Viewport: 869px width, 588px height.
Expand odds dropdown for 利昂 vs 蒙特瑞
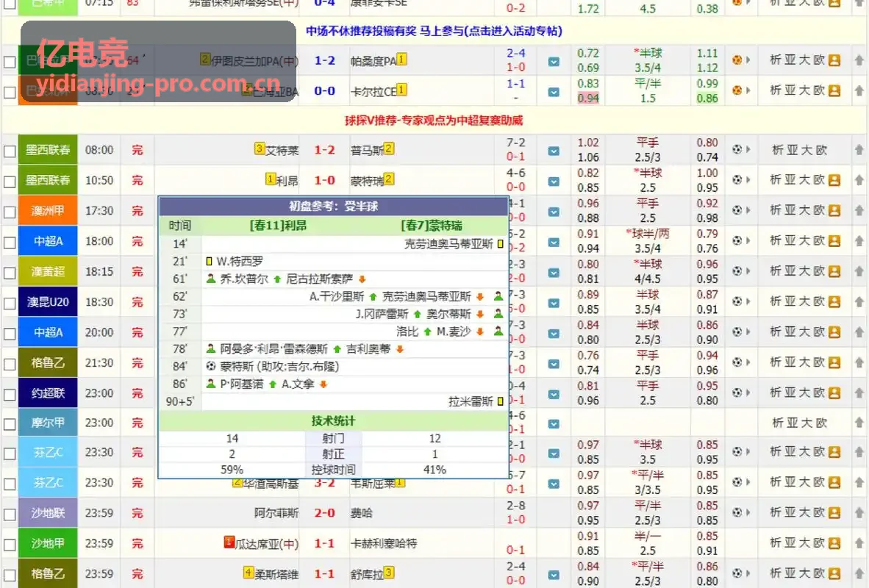tap(553, 182)
